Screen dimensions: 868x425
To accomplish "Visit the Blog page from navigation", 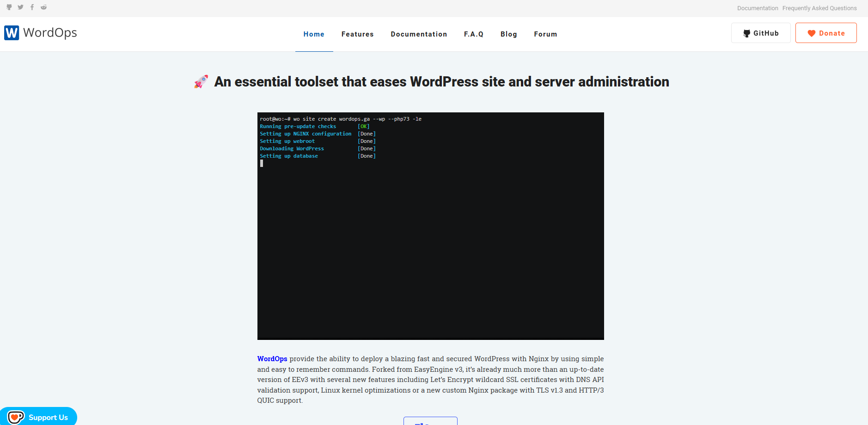I will (x=508, y=34).
